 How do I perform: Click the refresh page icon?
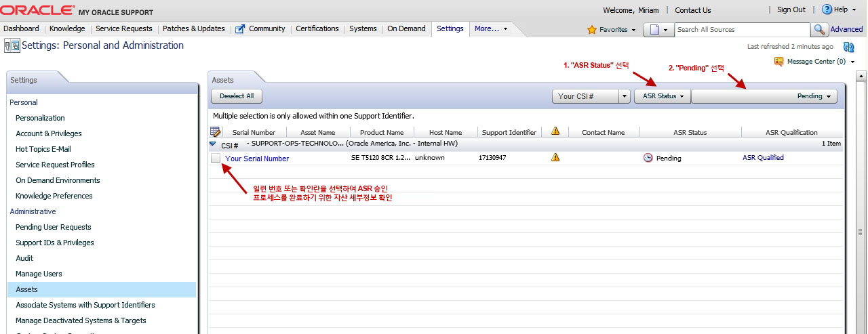(848, 47)
